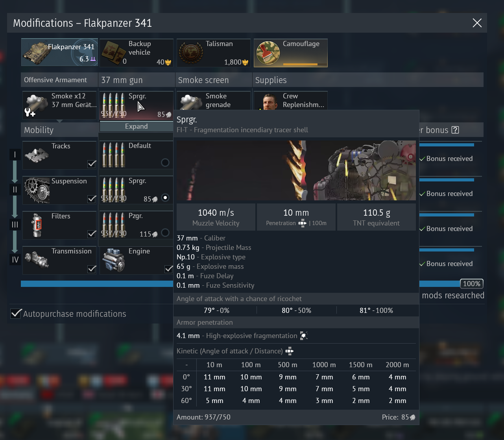
Task: Click the tier III marker
Action: pyautogui.click(x=15, y=224)
